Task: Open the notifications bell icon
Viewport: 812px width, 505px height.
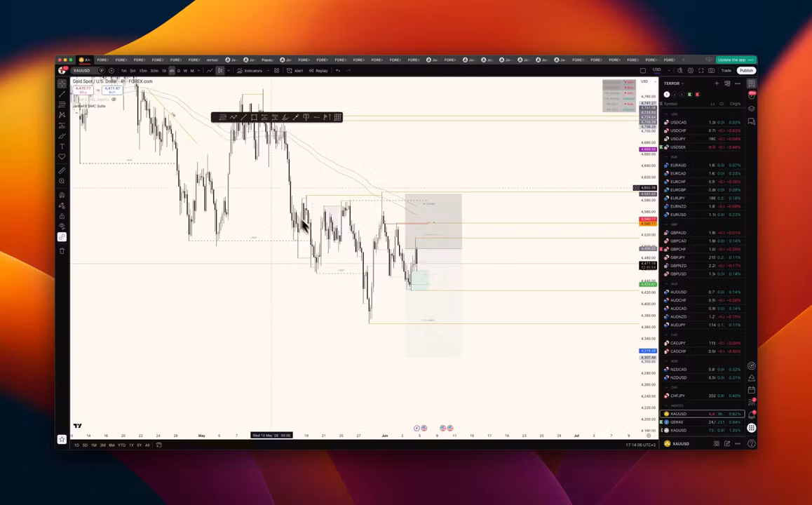Action: pyautogui.click(x=752, y=415)
